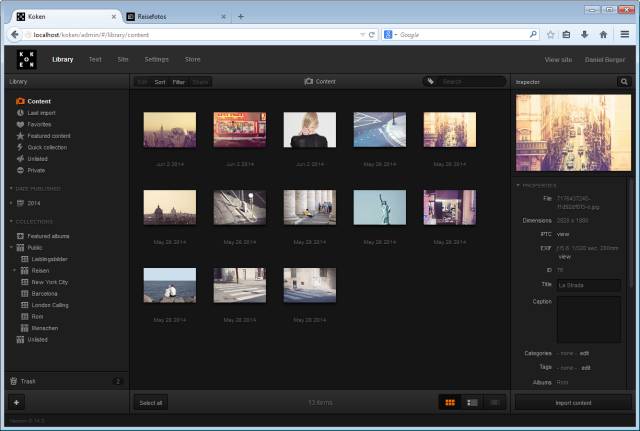Viewport: 640px width, 431px height.
Task: Reload the page with the refresh icon
Action: pyautogui.click(x=371, y=35)
